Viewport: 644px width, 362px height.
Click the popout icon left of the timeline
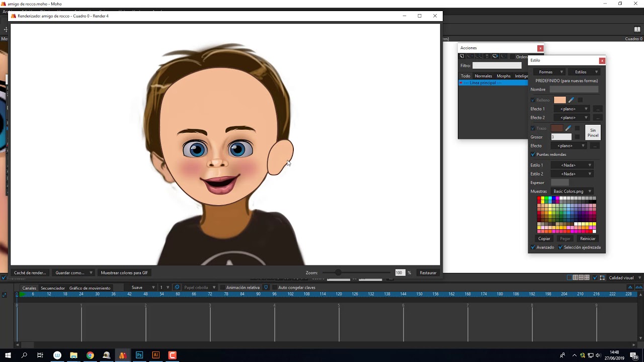[5, 295]
